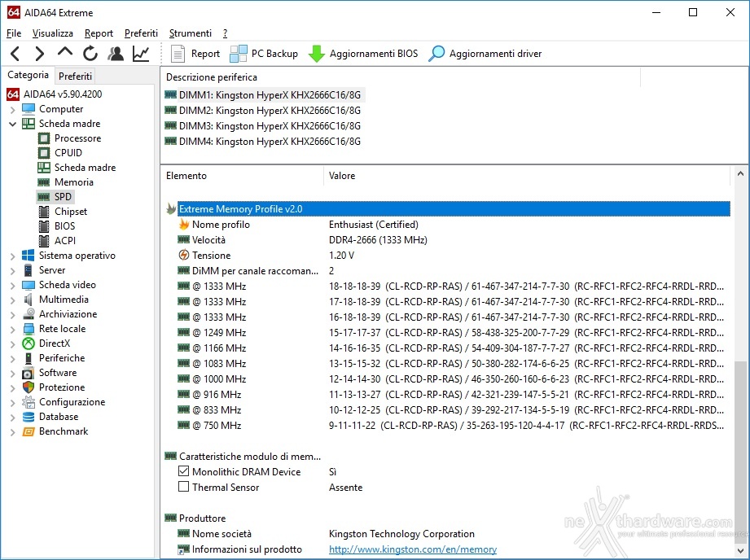The height and width of the screenshot is (560, 750).
Task: Click the Multimedia speaker icon
Action: pos(29,300)
